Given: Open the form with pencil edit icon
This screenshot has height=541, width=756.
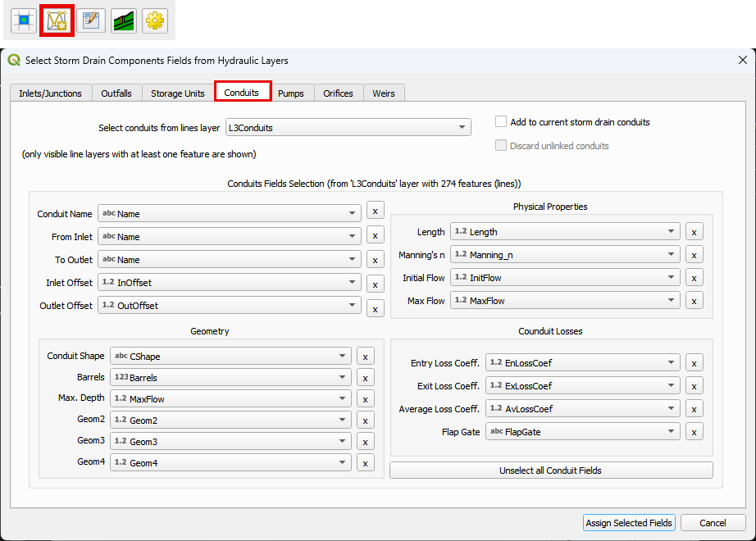Looking at the screenshot, I should [x=90, y=21].
